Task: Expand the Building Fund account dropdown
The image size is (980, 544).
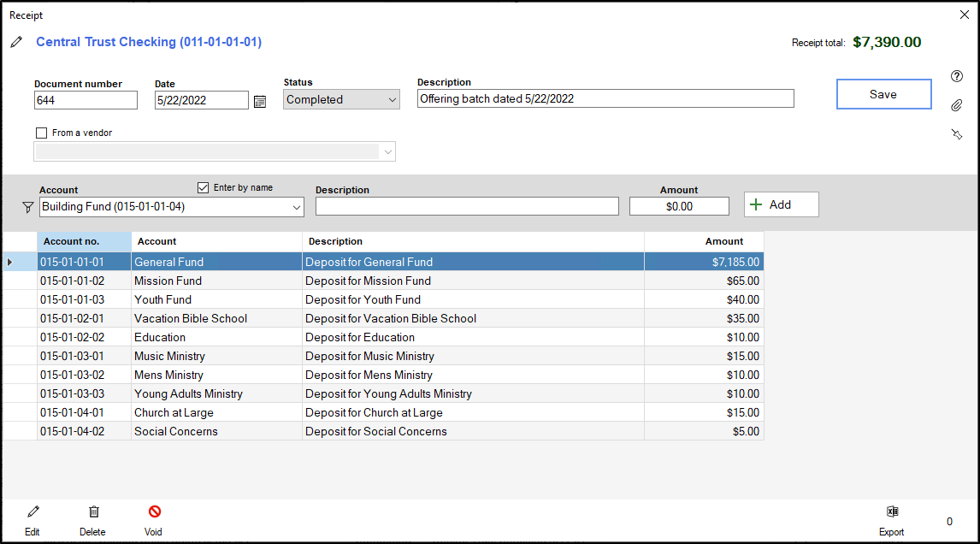Action: 297,207
